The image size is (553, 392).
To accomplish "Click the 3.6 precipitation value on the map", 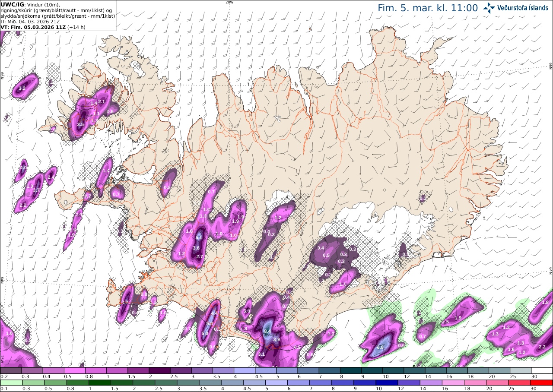I will click(x=196, y=248).
